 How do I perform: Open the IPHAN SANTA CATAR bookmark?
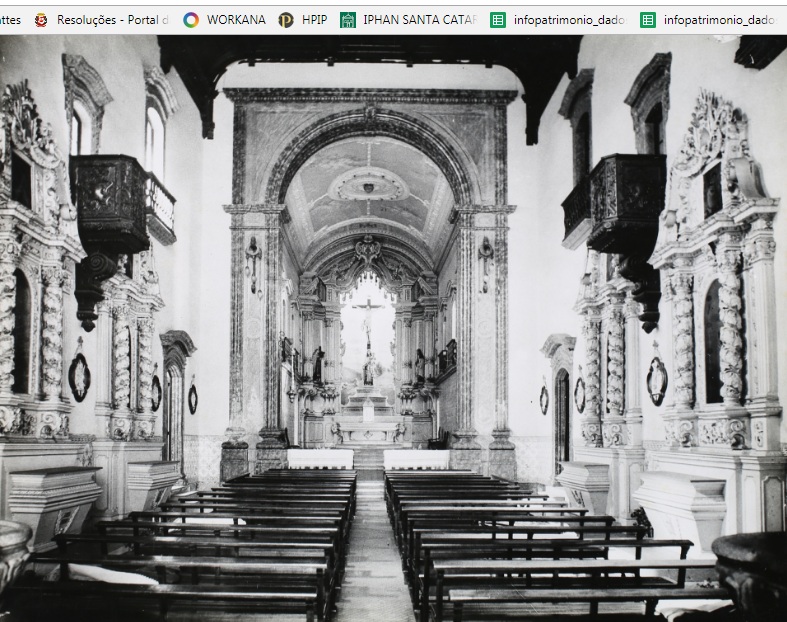pyautogui.click(x=419, y=19)
